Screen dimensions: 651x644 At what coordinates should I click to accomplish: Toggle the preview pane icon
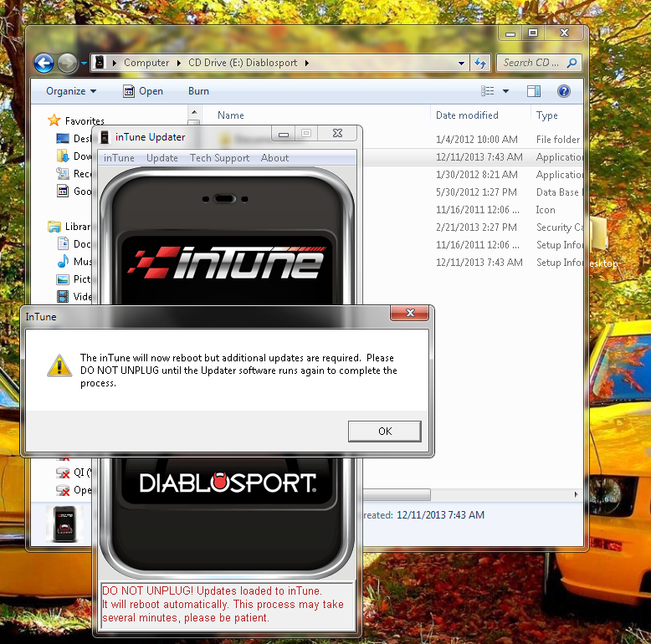[534, 91]
